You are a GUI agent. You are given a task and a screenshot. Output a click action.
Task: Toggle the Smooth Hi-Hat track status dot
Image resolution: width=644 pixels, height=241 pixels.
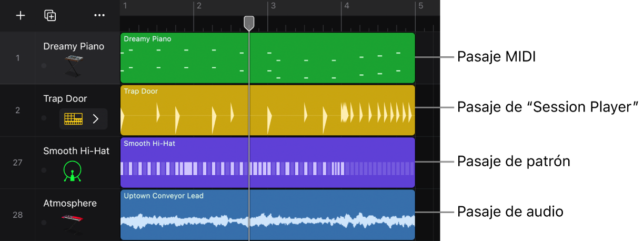click(x=44, y=170)
